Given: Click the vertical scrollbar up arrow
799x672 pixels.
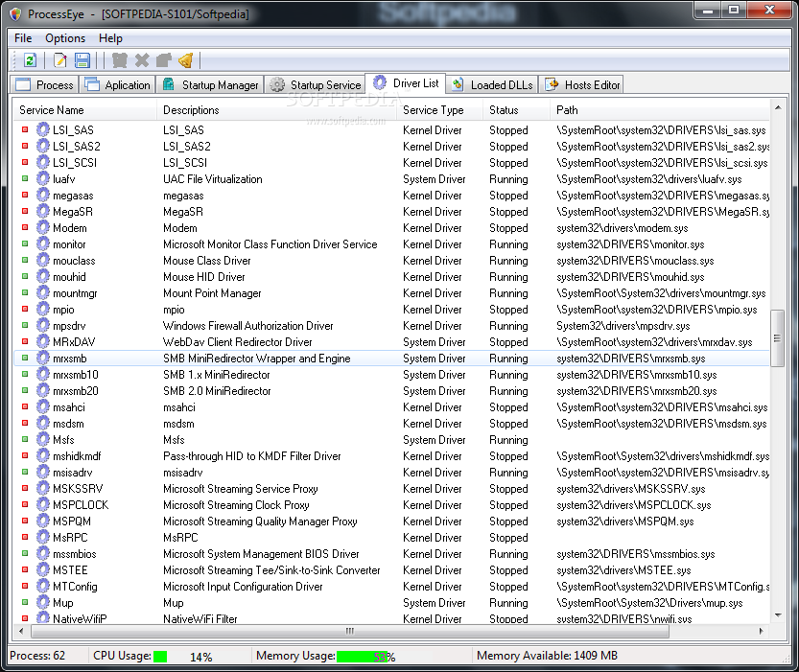Looking at the screenshot, I should 778,107.
